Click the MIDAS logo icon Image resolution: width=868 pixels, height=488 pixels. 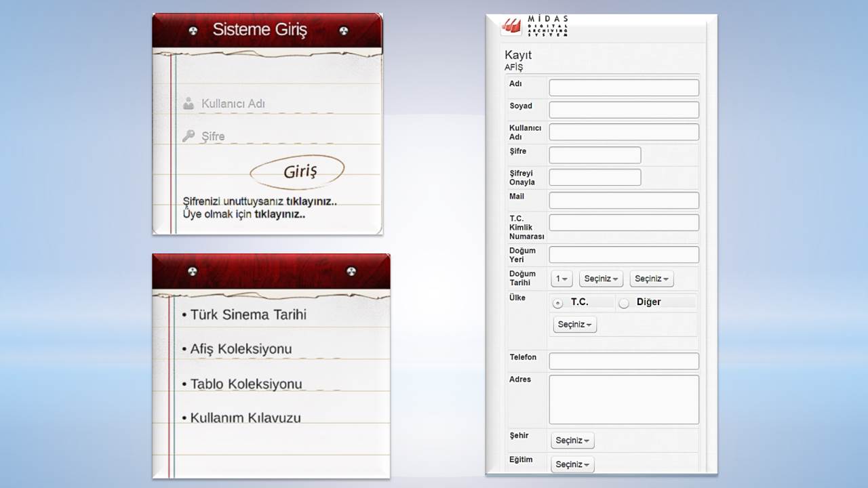point(511,26)
